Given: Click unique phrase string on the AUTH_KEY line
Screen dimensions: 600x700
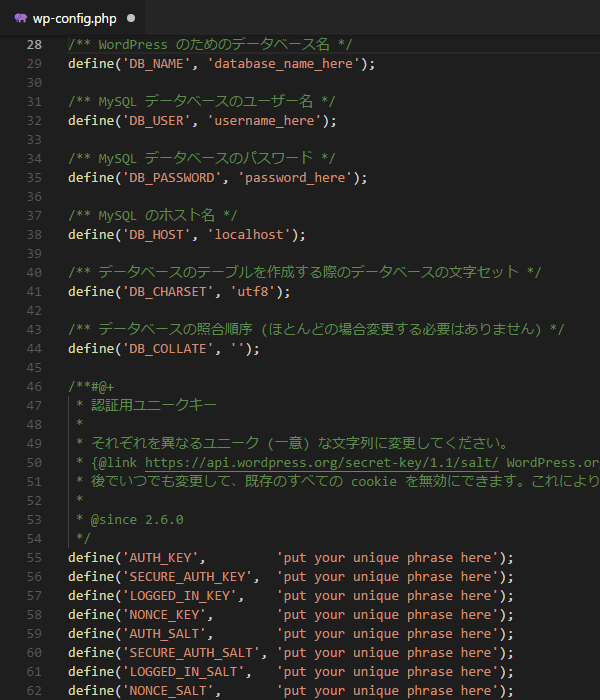Looking at the screenshot, I should 388,558.
